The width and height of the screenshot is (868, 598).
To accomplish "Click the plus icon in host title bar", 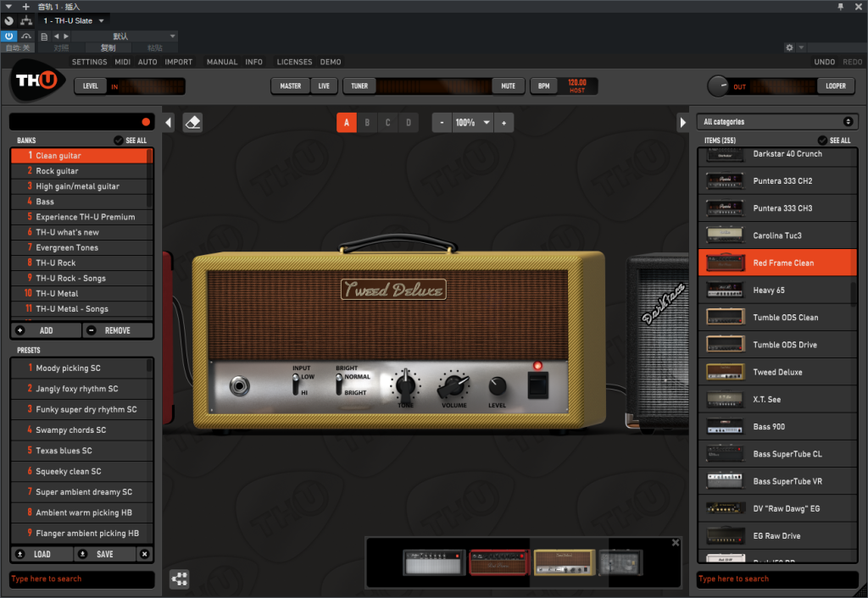I will point(25,7).
